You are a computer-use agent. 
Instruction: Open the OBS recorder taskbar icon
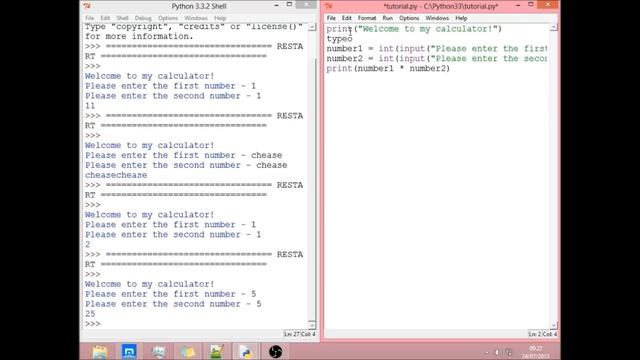coord(276,351)
